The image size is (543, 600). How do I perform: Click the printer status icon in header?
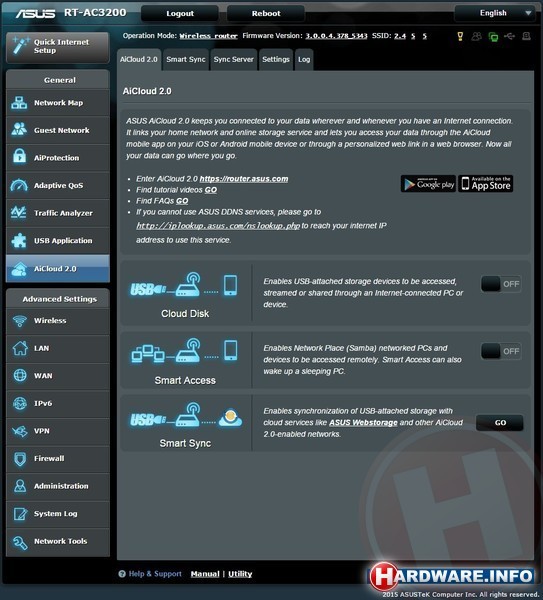click(x=527, y=36)
